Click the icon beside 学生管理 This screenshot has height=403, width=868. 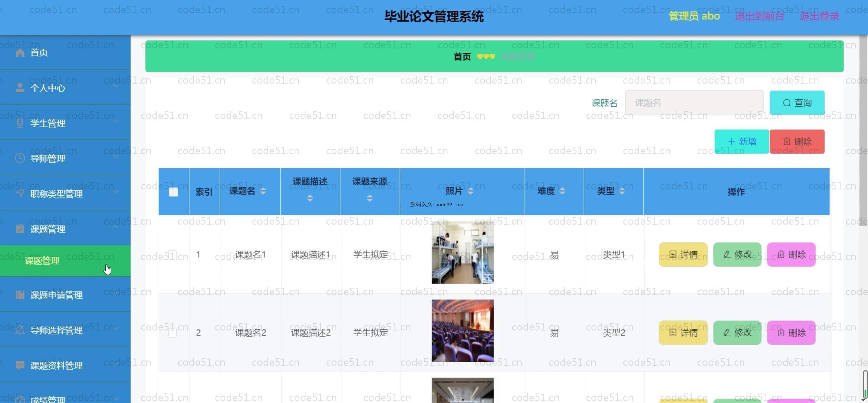(20, 123)
